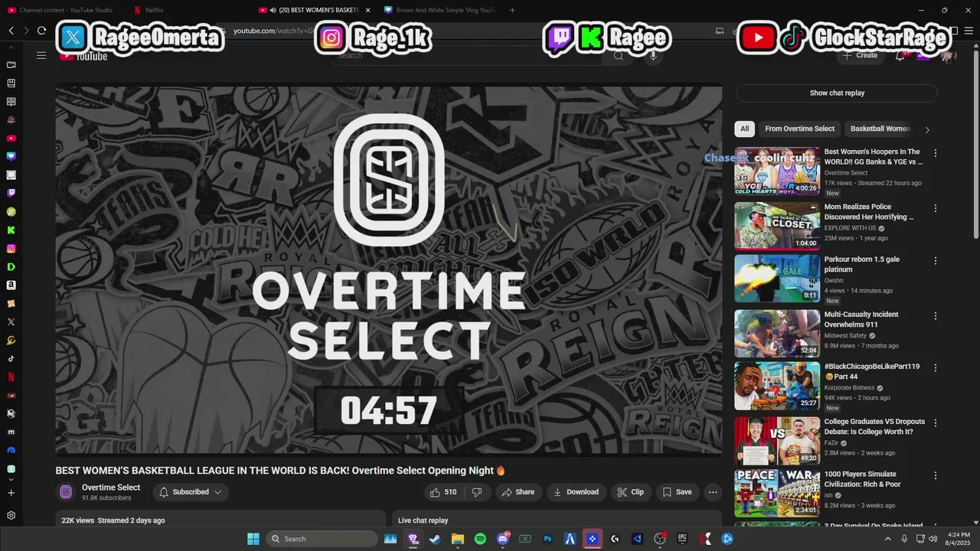The height and width of the screenshot is (551, 980).
Task: Switch to Brown And White Simple Vlog tab
Action: tap(440, 10)
